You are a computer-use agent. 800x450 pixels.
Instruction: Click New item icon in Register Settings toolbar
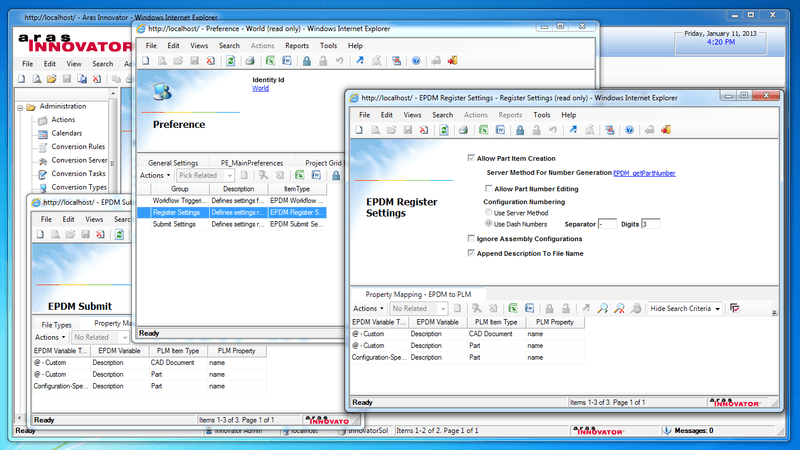(x=359, y=130)
